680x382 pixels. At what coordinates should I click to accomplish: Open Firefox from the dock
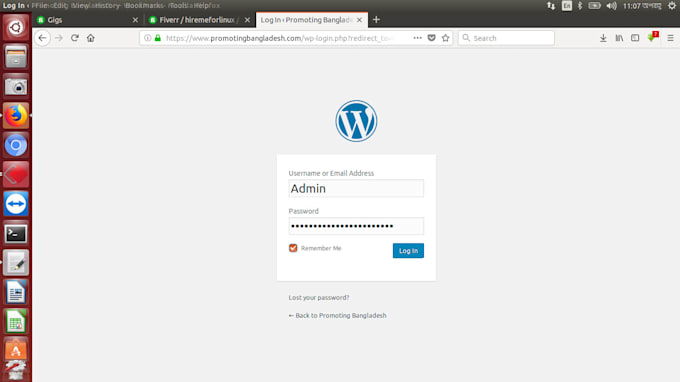[x=16, y=116]
